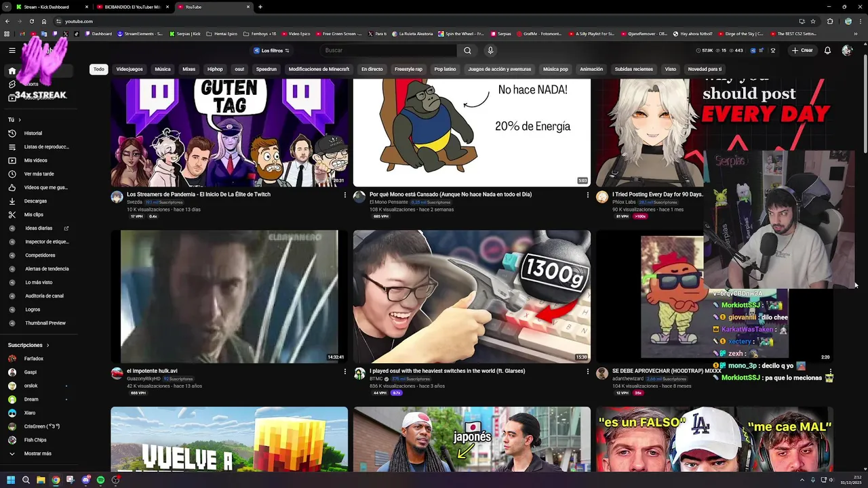The image size is (868, 488).
Task: Open el impotente hulk.avi thumbnail
Action: [x=229, y=296]
